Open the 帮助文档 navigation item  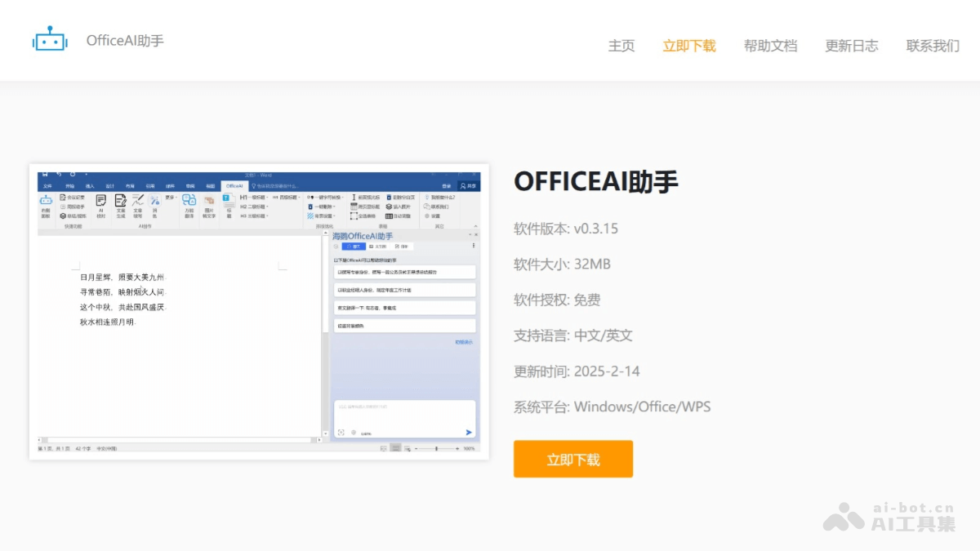pyautogui.click(x=770, y=47)
